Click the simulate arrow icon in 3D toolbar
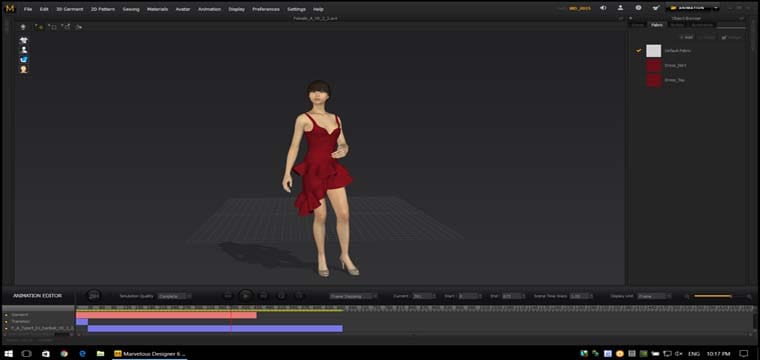Viewport: 760px width, 360px height. coord(23,27)
